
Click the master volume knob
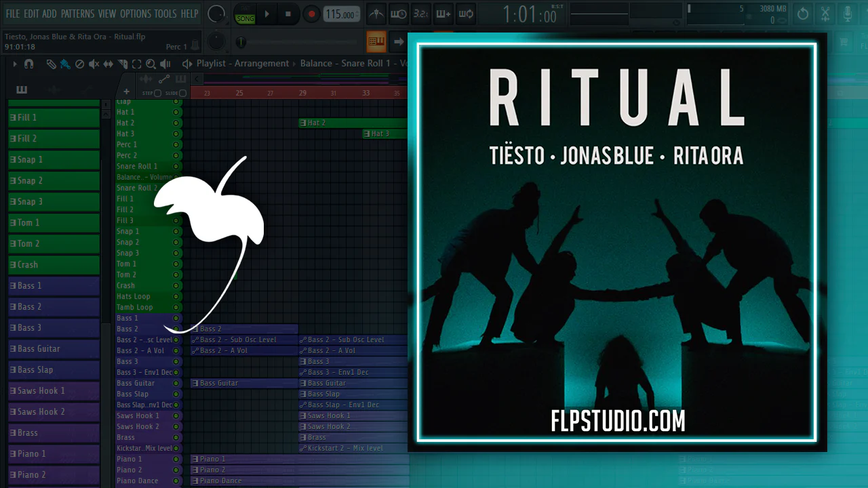[x=216, y=14]
